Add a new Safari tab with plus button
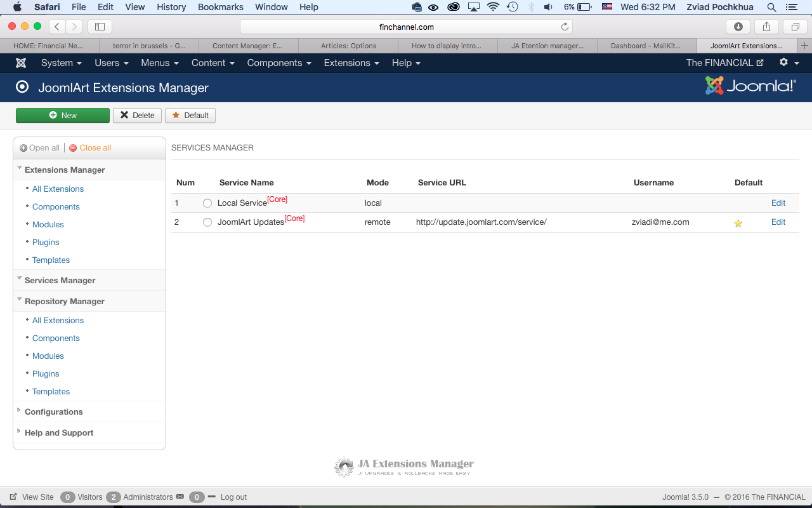812x508 pixels. point(804,46)
